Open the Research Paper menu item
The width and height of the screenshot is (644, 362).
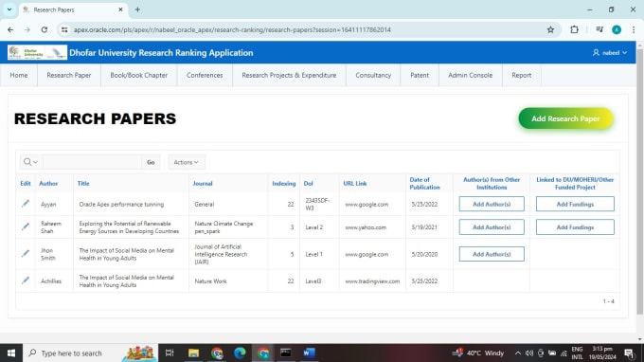(68, 75)
